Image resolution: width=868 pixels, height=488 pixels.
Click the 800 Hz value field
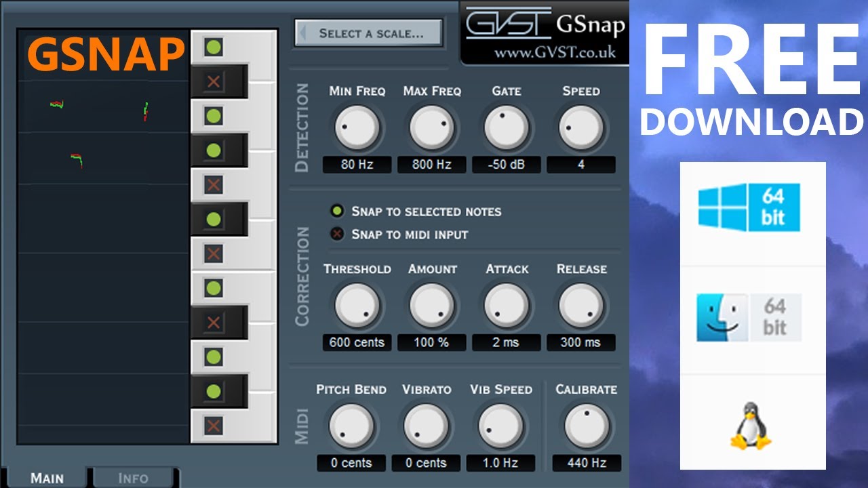pyautogui.click(x=432, y=165)
